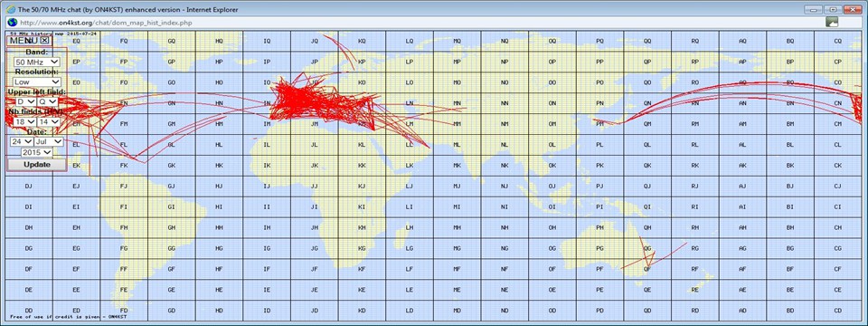This screenshot has height=326, width=868.
Task: Close the MENU panel with X
Action: click(45, 41)
